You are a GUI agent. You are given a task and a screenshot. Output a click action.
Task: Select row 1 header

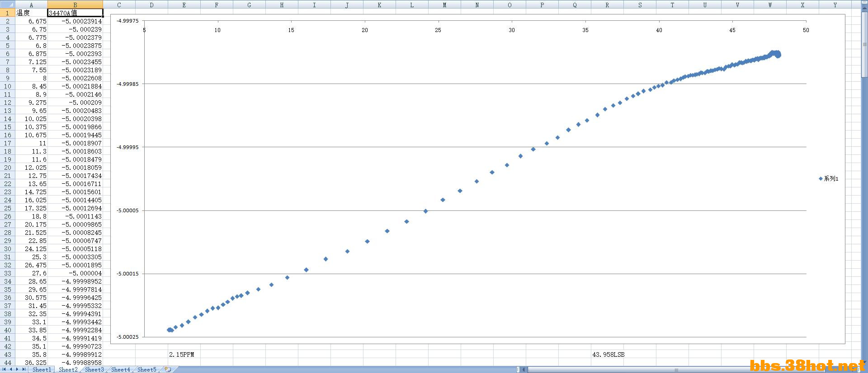coord(7,13)
